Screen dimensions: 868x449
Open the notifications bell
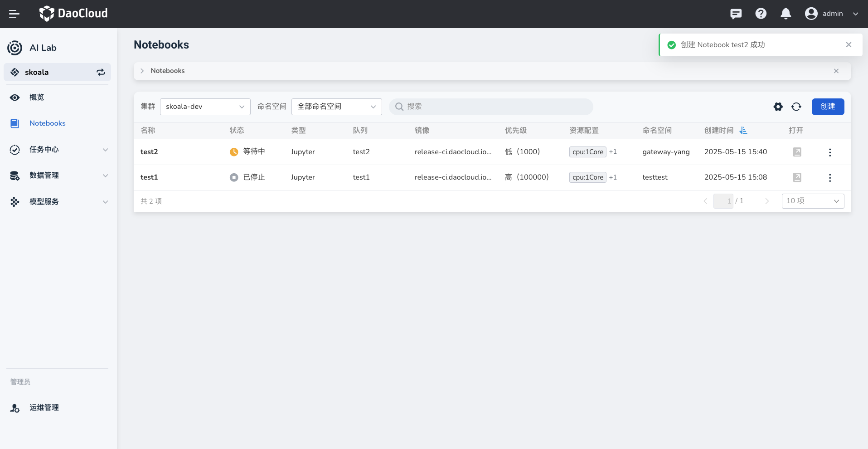[786, 14]
